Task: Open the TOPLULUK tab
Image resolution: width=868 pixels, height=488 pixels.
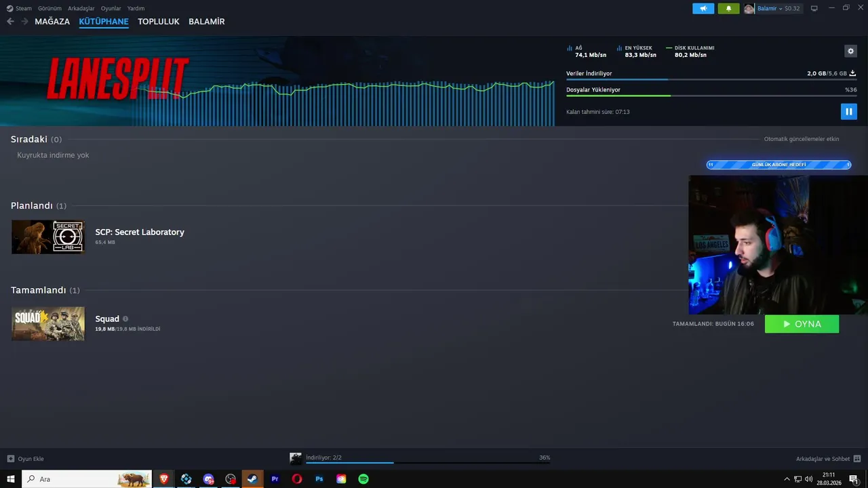Action: (159, 22)
